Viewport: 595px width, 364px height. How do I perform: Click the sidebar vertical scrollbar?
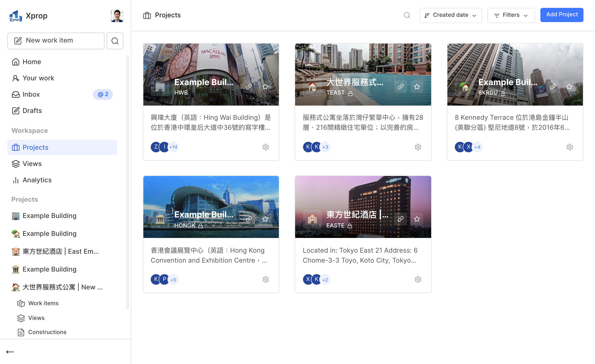coord(128,182)
